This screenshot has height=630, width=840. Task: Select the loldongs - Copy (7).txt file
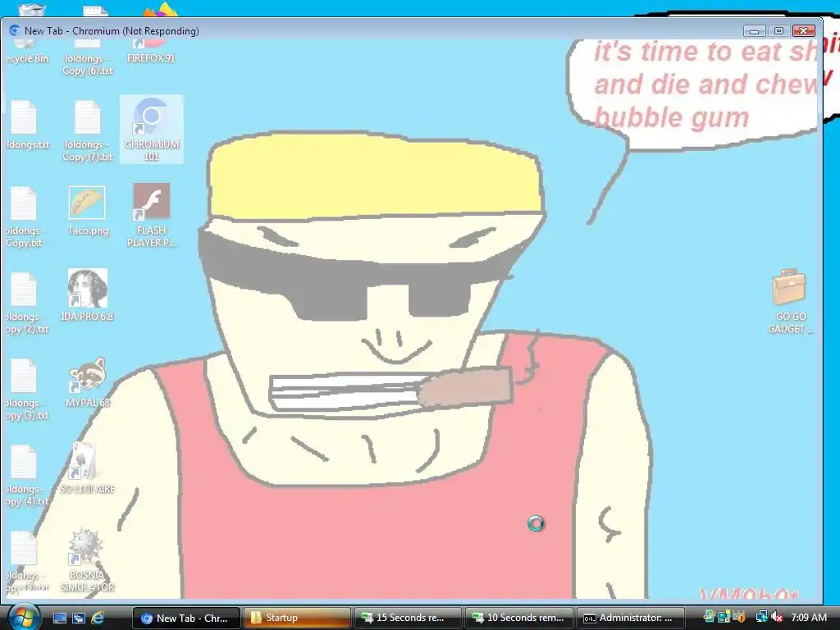87,131
